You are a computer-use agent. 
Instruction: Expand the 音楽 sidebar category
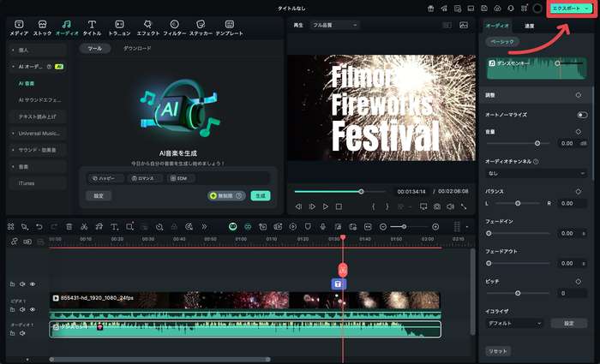pos(38,167)
